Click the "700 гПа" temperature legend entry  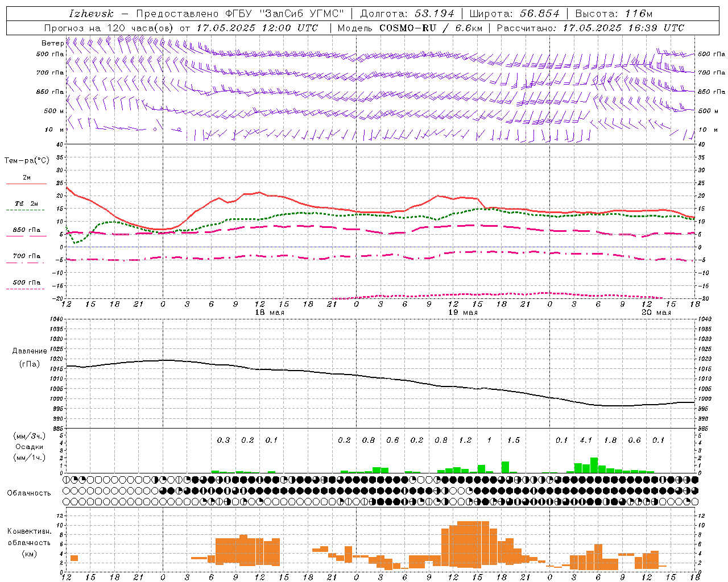[26, 256]
